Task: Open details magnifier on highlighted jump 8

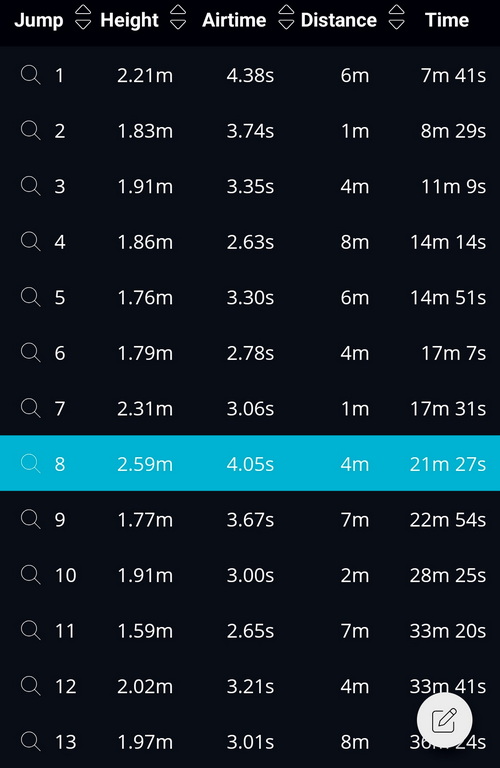Action: tap(30, 463)
